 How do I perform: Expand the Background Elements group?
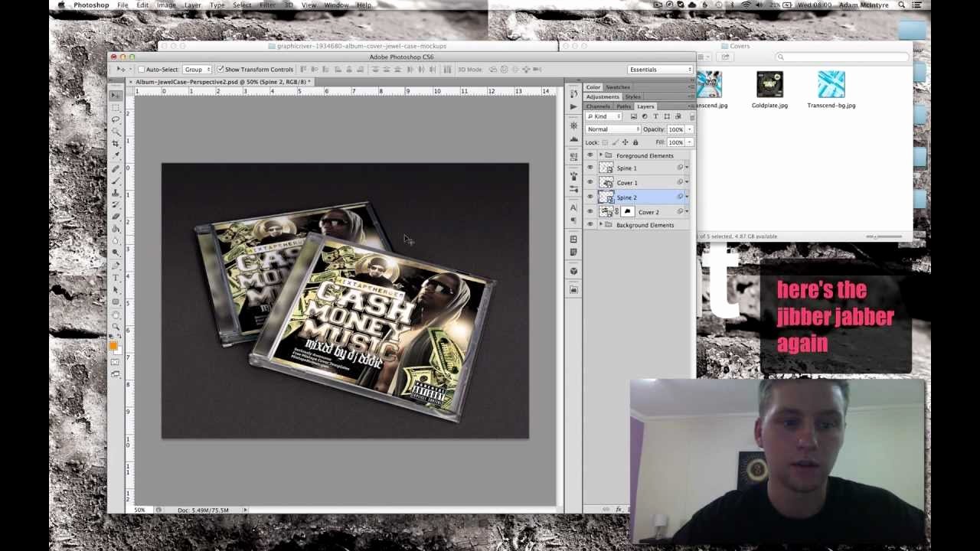point(601,224)
